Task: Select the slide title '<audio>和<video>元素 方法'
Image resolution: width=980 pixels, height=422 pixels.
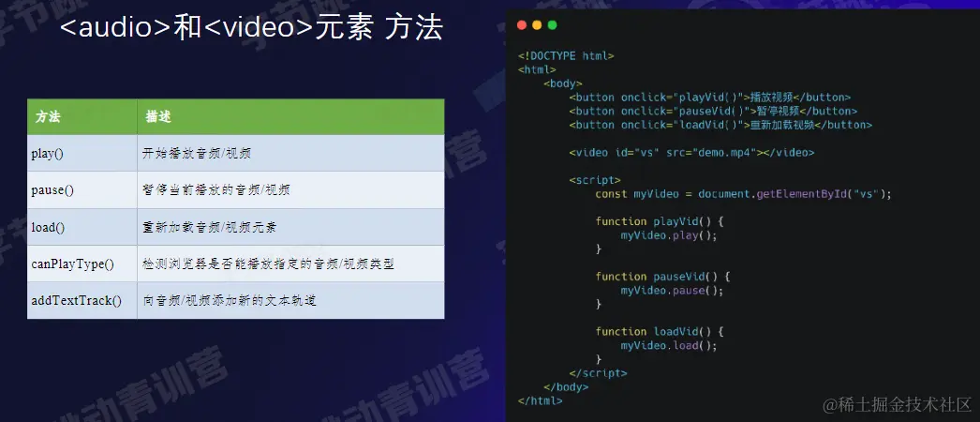Action: [251, 29]
